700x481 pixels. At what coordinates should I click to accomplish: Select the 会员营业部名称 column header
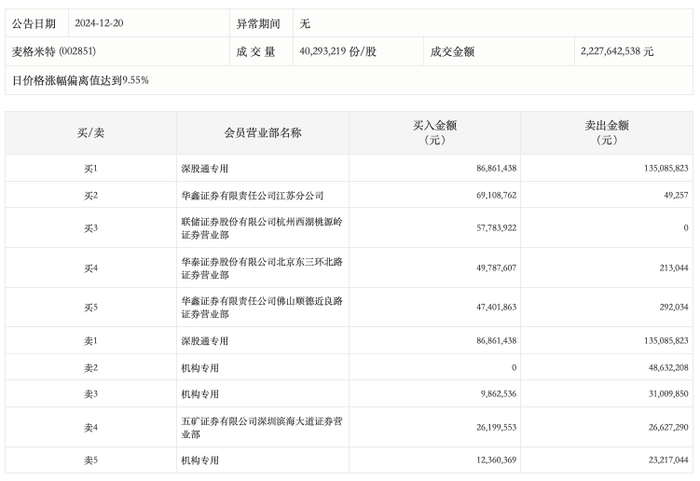[263, 133]
